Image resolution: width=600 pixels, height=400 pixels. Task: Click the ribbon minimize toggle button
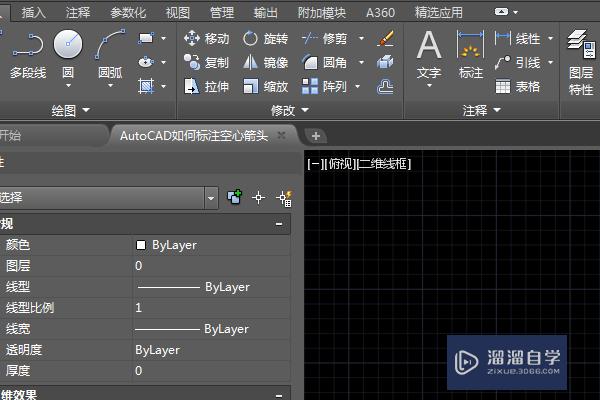click(501, 12)
